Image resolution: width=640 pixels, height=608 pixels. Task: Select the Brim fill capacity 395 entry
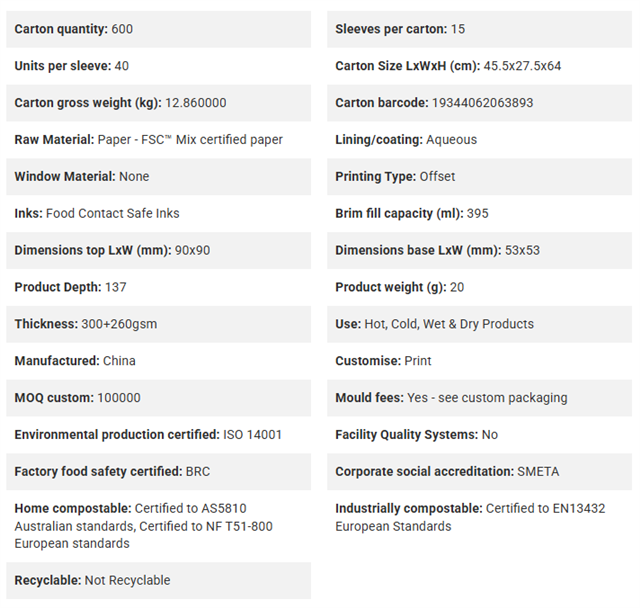click(x=479, y=213)
